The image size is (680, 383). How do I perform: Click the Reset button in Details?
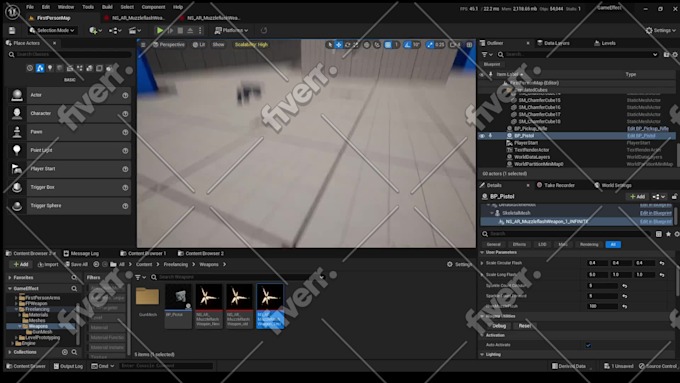point(524,326)
